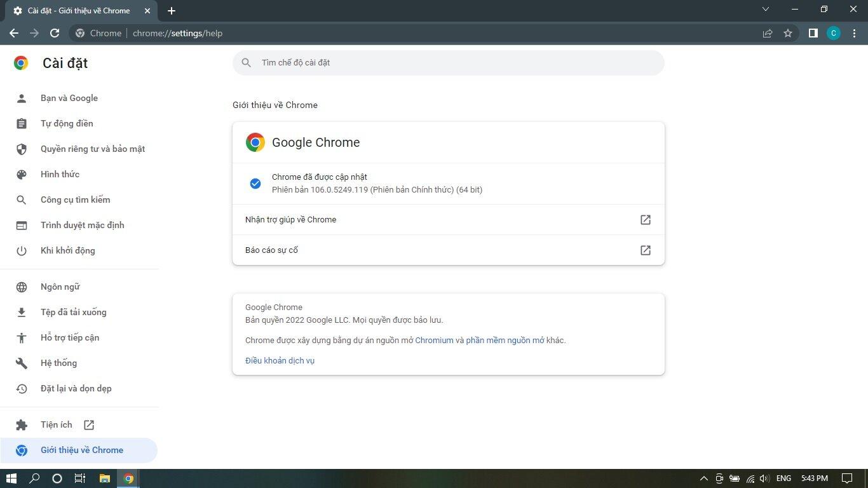Expand the tab search chevron

click(x=766, y=10)
